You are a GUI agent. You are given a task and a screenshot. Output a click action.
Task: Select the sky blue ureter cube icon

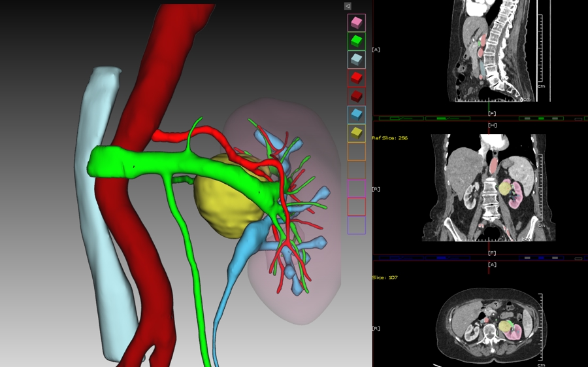tap(356, 114)
